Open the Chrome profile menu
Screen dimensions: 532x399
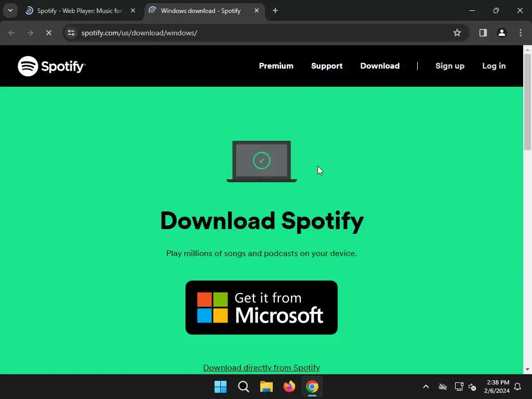pos(502,33)
